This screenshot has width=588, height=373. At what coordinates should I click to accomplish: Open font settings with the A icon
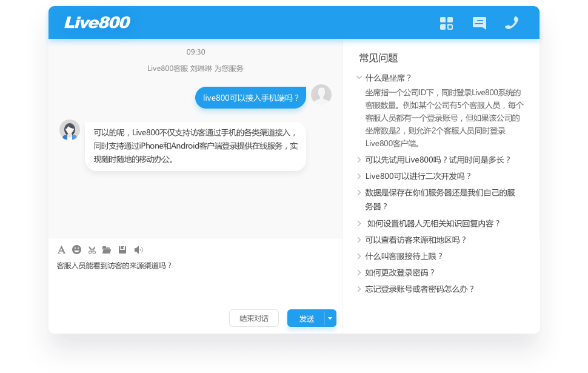click(x=61, y=249)
